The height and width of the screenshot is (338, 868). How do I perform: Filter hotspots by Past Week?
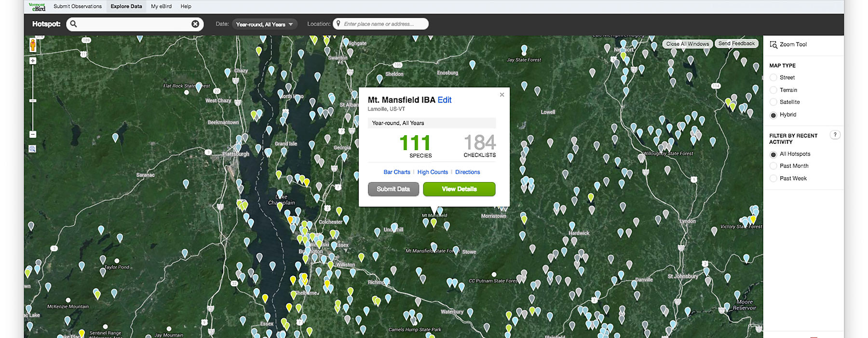pyautogui.click(x=773, y=179)
